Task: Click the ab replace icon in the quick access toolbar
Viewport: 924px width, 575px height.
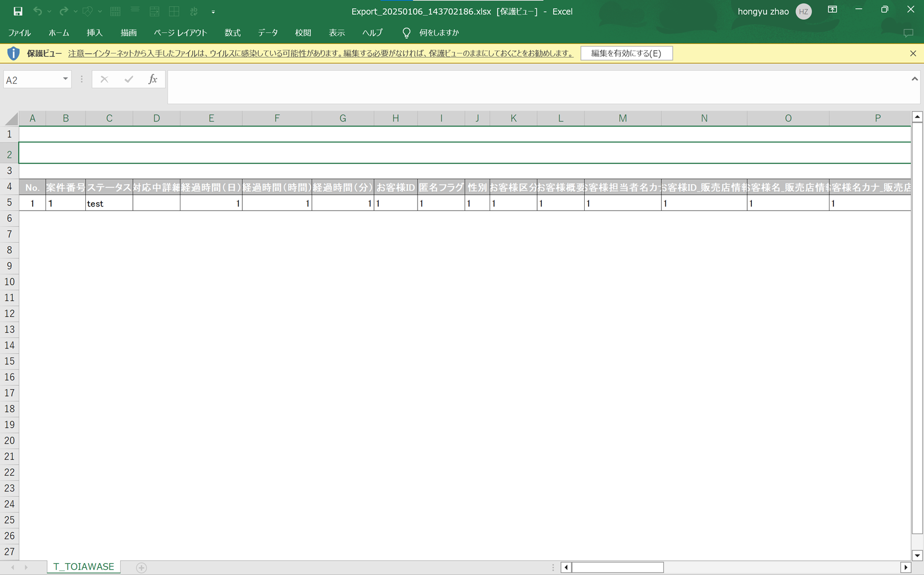Action: pos(194,11)
